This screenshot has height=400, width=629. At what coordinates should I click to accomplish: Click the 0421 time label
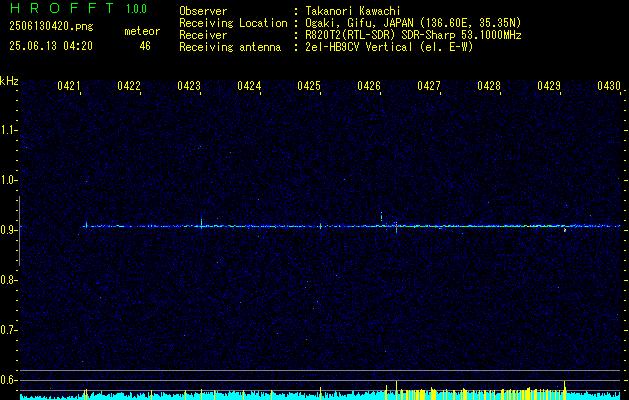[x=69, y=86]
